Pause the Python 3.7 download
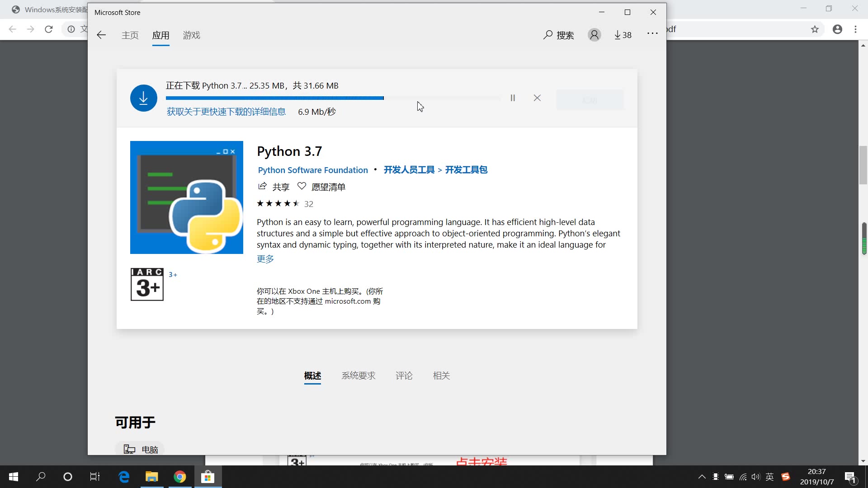 [x=513, y=98]
